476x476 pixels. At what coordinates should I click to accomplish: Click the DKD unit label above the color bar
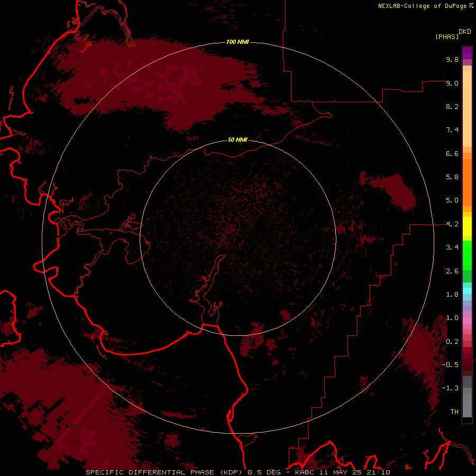pos(465,32)
